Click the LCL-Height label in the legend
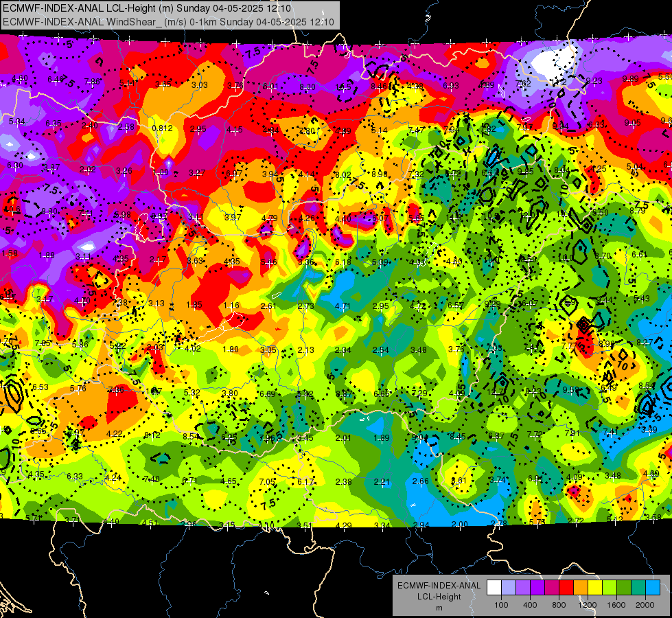Viewport: 672px width, 618px height. pyautogui.click(x=439, y=597)
